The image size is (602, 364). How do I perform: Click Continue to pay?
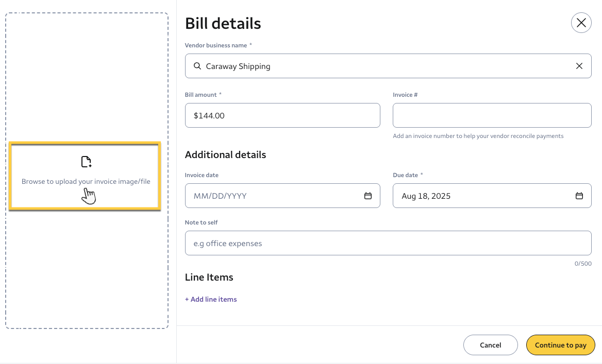click(x=560, y=345)
